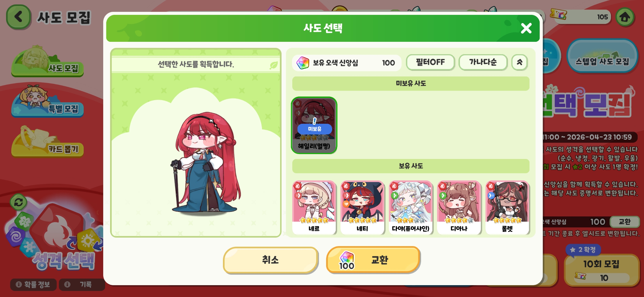Image resolution: width=644 pixels, height=297 pixels.
Task: Open the 가나다순 sort order dropdown
Action: coord(483,62)
